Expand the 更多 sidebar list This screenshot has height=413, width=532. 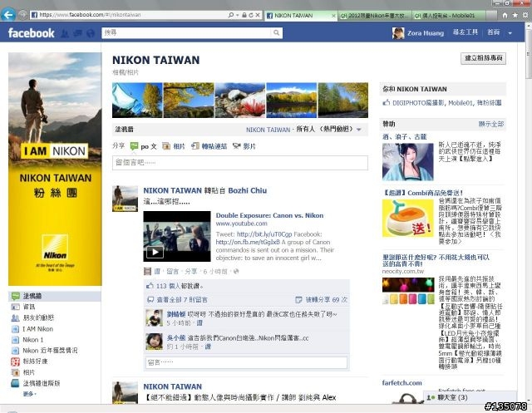pos(29,394)
